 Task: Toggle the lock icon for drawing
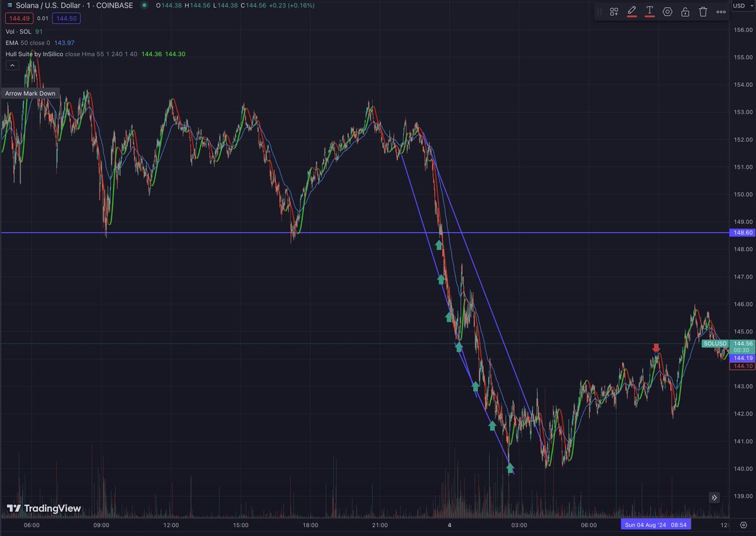point(685,11)
